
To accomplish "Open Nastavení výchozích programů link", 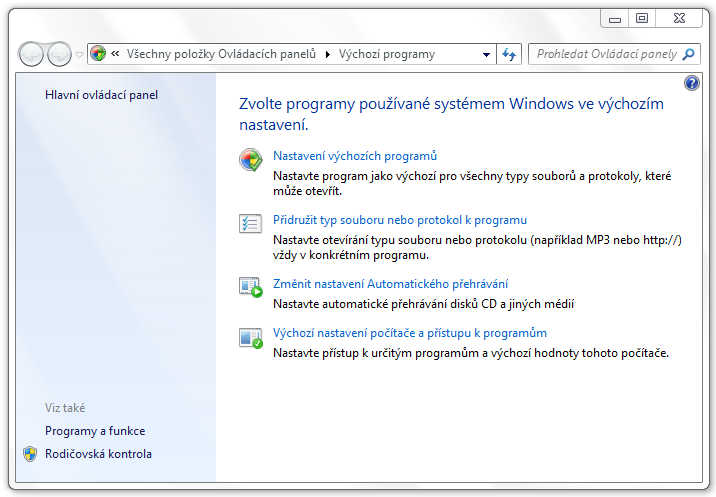I will [355, 156].
